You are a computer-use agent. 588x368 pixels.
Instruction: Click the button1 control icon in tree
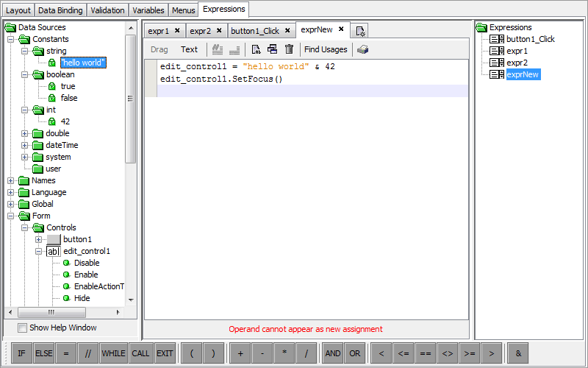click(54, 239)
